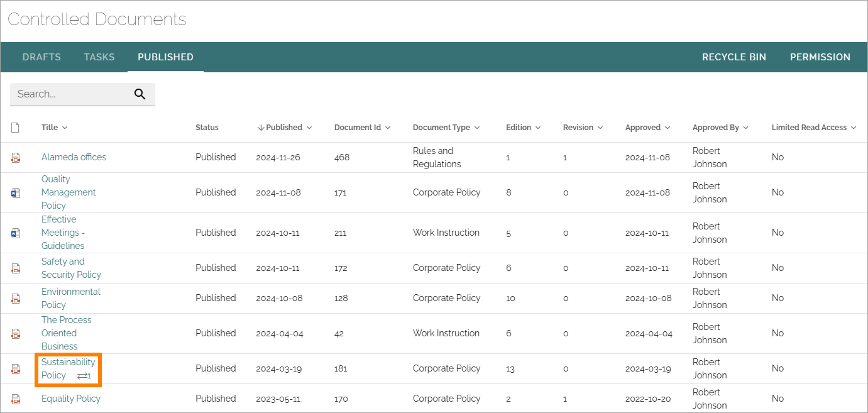
Task: Click the PDF icon beside Environmental Policy
Action: coord(16,299)
